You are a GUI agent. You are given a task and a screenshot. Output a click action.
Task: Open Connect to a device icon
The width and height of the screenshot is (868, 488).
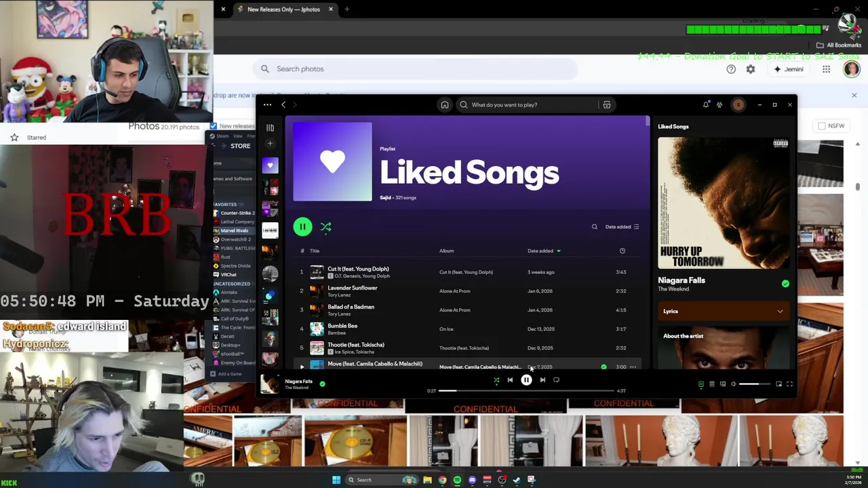tap(723, 384)
